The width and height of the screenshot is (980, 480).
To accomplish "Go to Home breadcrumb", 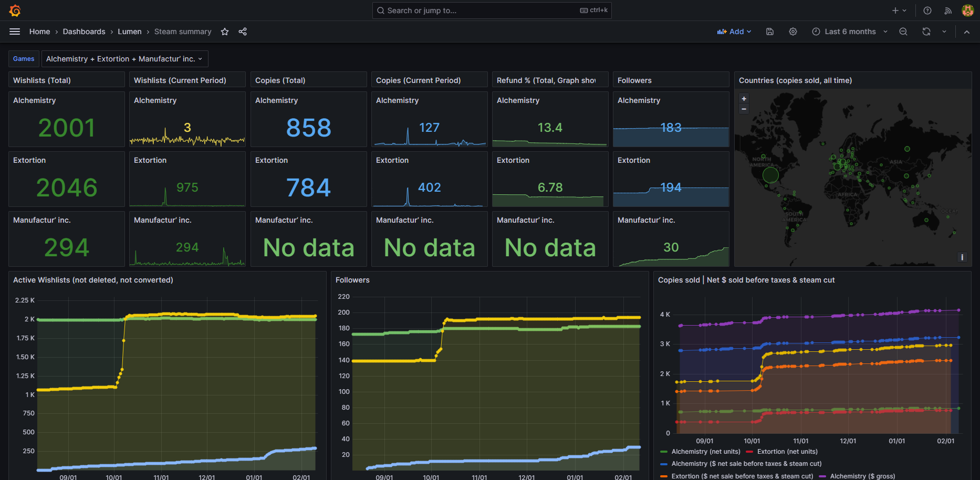I will pyautogui.click(x=40, y=32).
